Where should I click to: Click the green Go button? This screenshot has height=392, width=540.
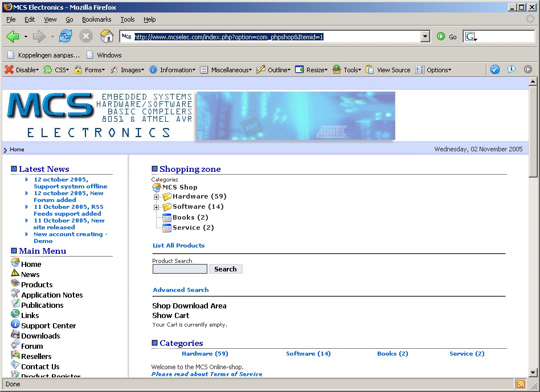coord(447,37)
